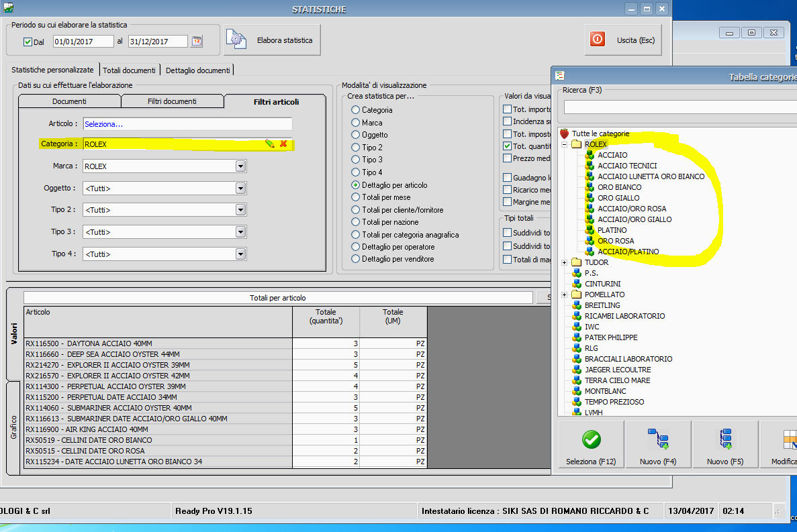Select Dettaglio per venditore radio button

[x=355, y=259]
